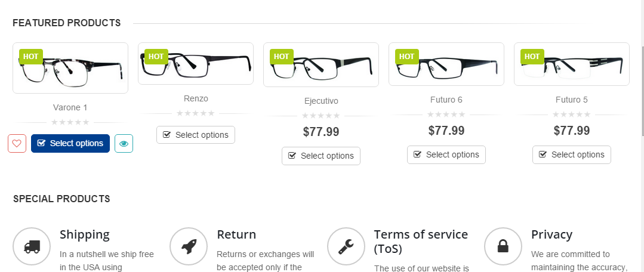Click the HOT badge on Futuro 5
The width and height of the screenshot is (644, 272).
pyautogui.click(x=532, y=57)
